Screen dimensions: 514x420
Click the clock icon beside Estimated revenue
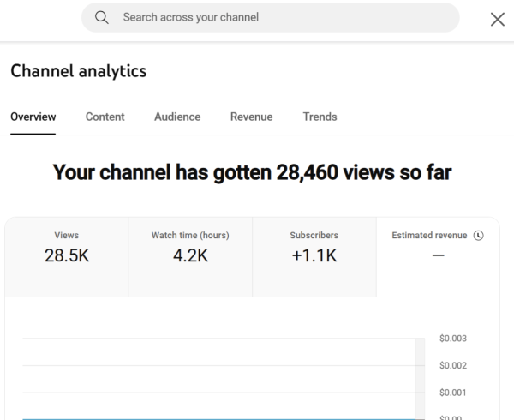(x=478, y=235)
